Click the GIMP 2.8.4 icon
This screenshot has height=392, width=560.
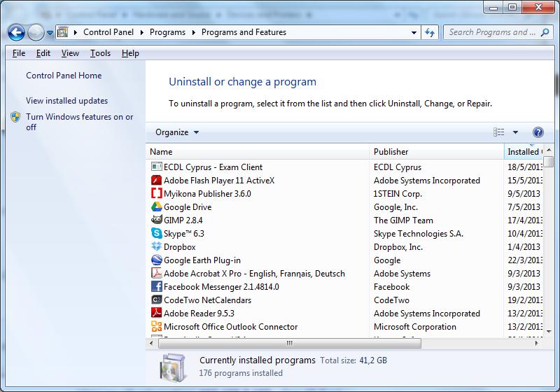coord(156,220)
